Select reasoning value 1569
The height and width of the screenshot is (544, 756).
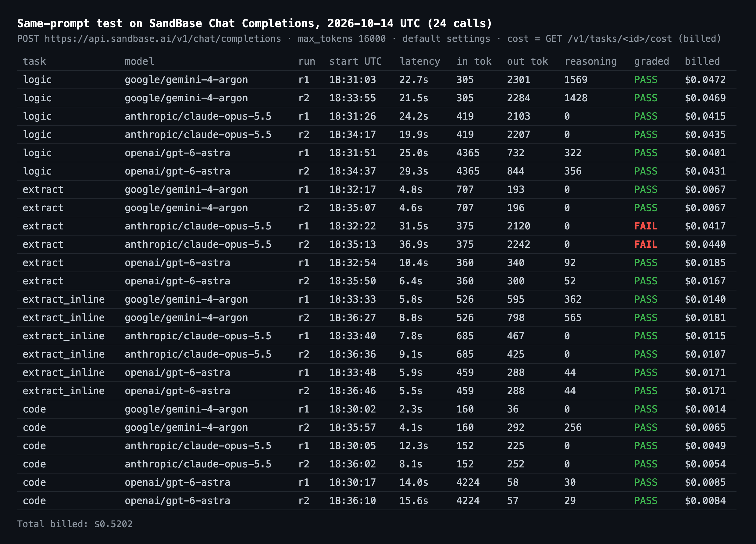coord(576,80)
